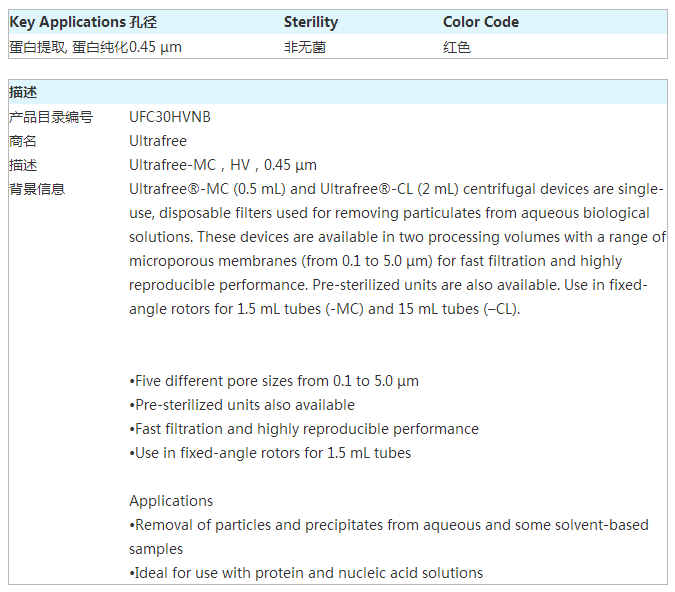Click 'Ultrafree-MC，HV，0.45 µm' description value
675x592 pixels.
point(223,165)
